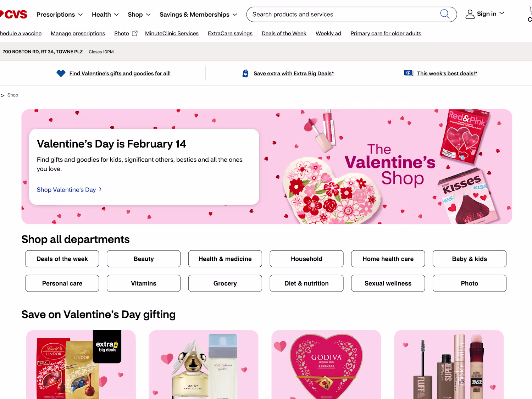Click the extra big deals badge
The height and width of the screenshot is (399, 532).
tap(107, 347)
